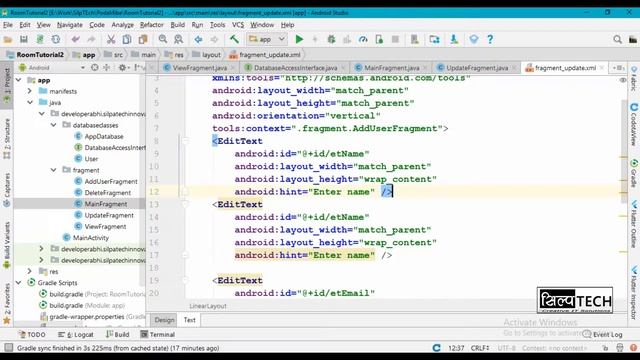Click the Sync refresh icon
The width and height of the screenshot is (640, 360).
56,39
